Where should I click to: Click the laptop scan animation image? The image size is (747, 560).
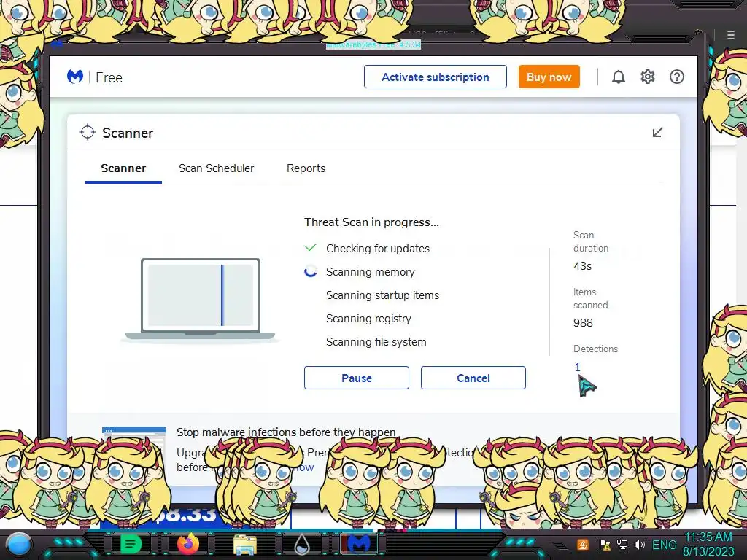pos(200,300)
